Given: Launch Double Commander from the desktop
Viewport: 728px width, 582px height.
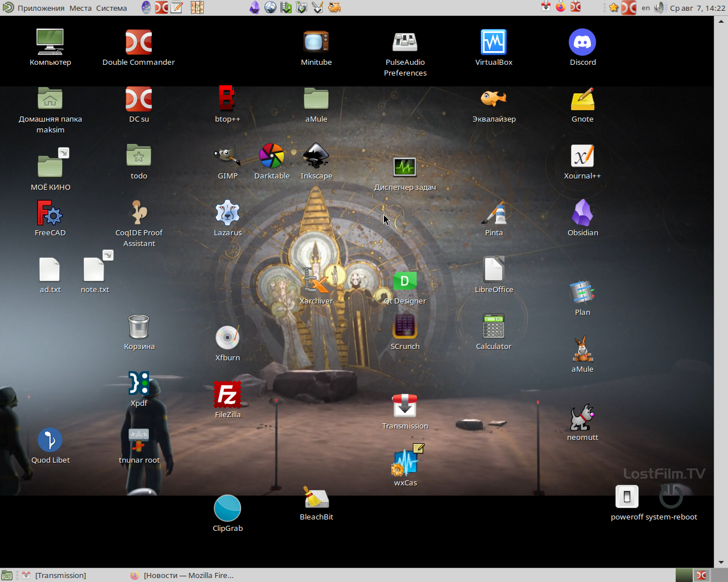Looking at the screenshot, I should coord(139,43).
